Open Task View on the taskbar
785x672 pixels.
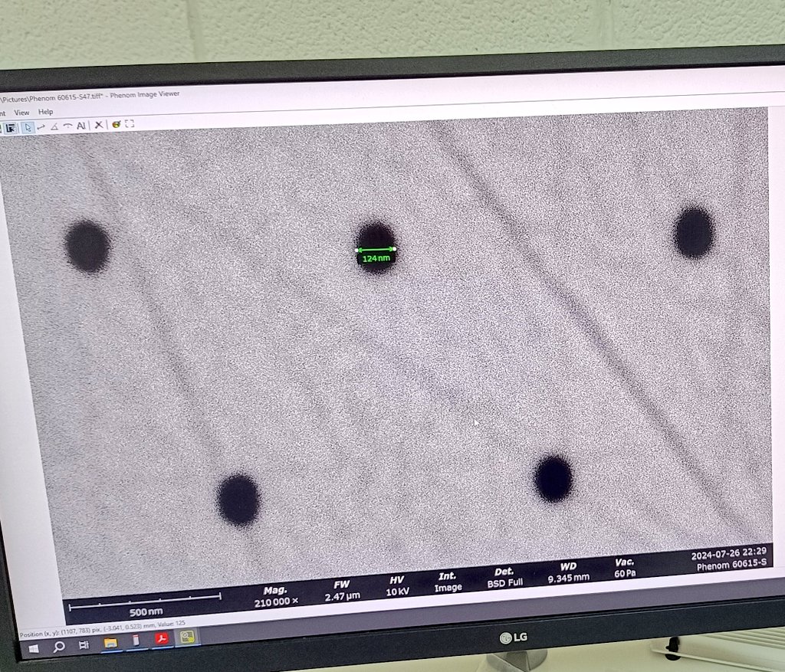84,644
